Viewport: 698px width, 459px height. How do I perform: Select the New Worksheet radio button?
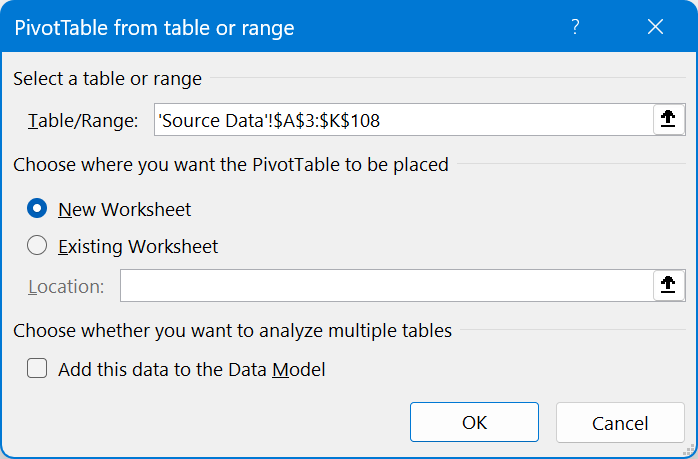38,209
